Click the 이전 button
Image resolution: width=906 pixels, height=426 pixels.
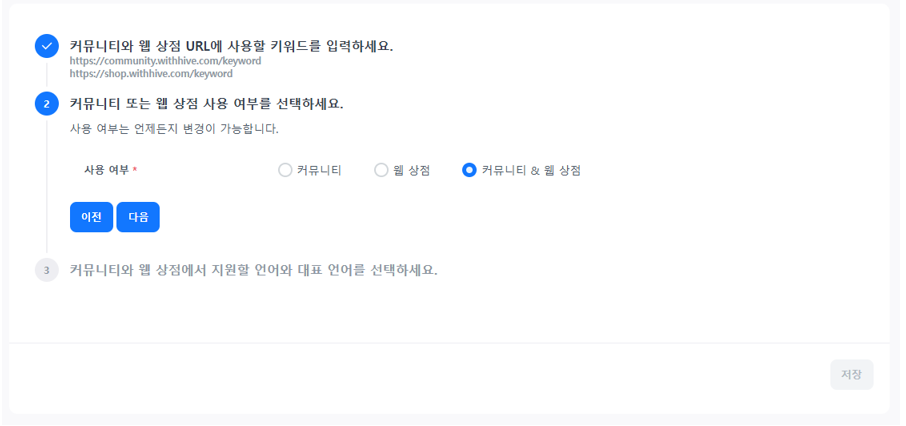(91, 217)
